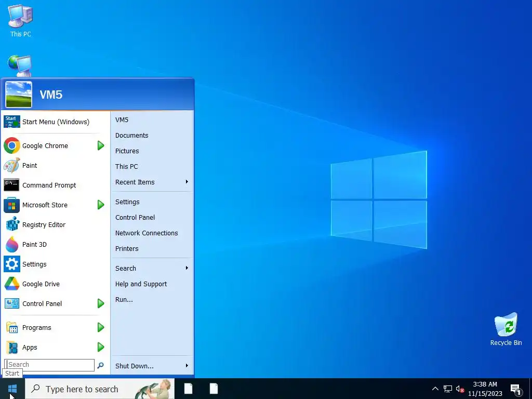Open the Shut Down options arrow
The width and height of the screenshot is (532, 399).
pos(187,365)
